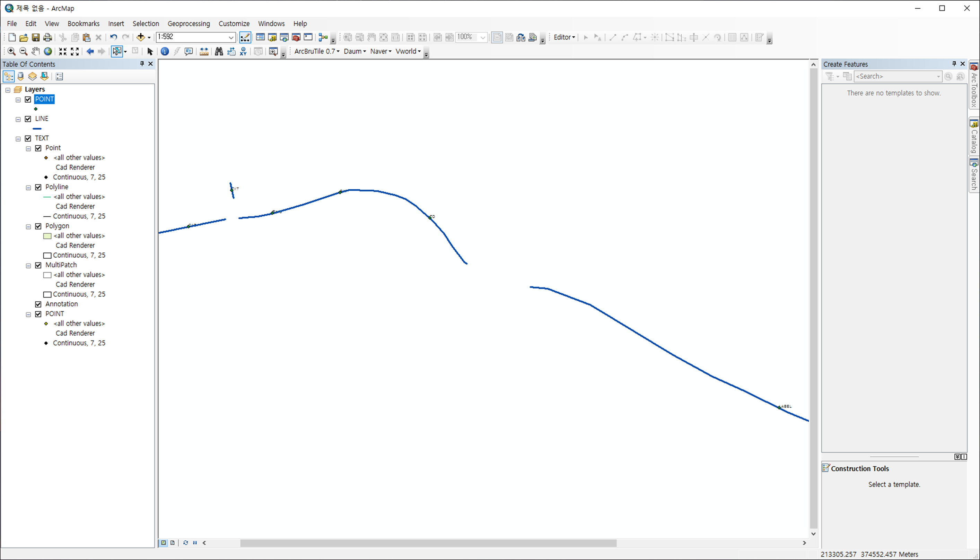980x560 pixels.
Task: Click the Full Extent globe icon
Action: [48, 52]
